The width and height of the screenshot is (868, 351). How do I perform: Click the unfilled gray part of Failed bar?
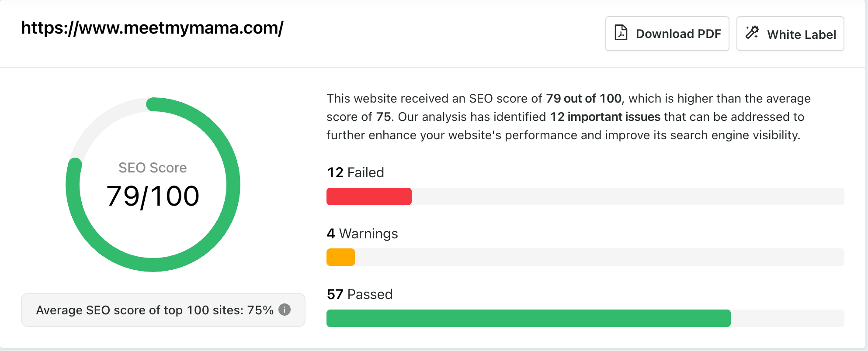pos(628,196)
